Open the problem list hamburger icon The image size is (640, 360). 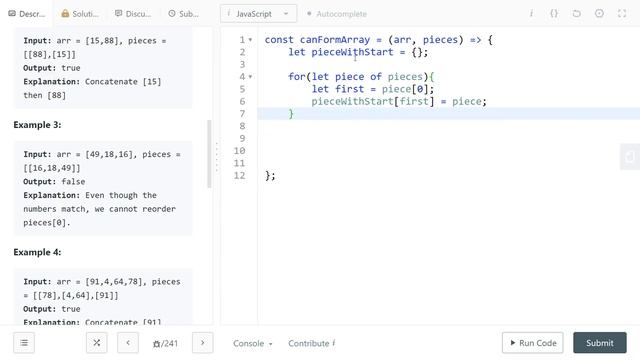coord(24,343)
